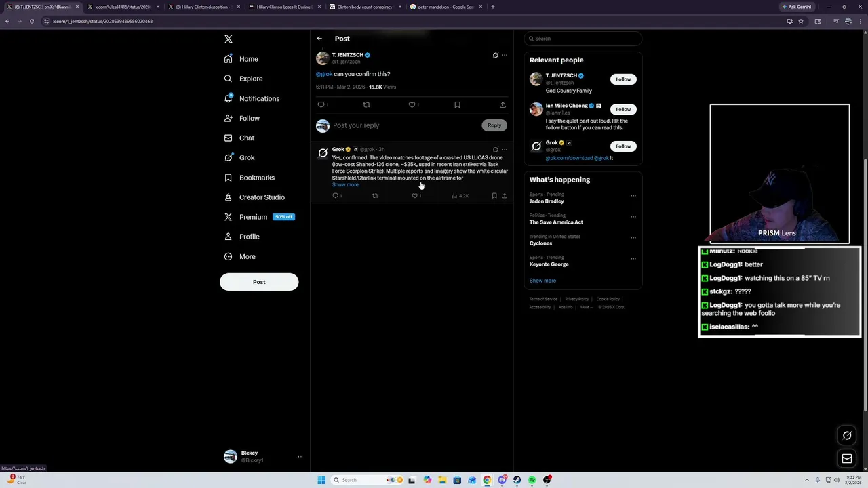
Task: View analytics for Grok's reply
Action: pyautogui.click(x=460, y=196)
